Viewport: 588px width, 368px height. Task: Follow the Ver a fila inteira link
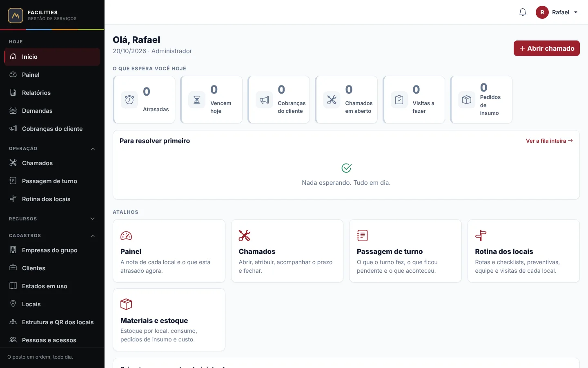click(x=549, y=141)
